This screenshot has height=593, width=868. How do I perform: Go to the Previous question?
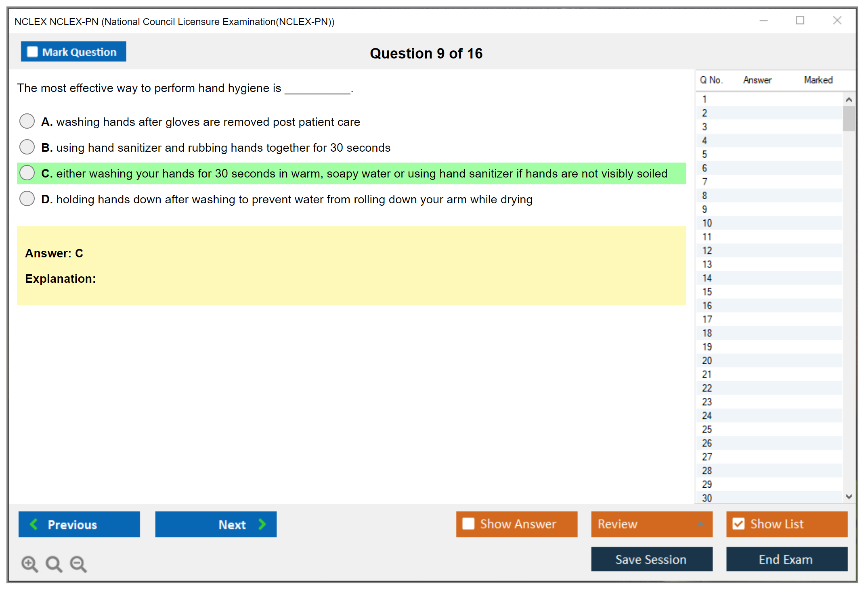tap(79, 524)
